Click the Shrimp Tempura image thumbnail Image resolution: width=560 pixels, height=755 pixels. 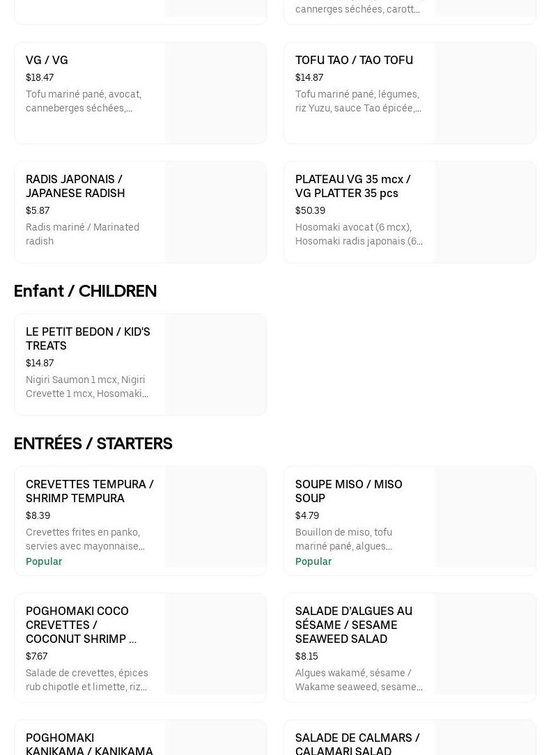click(x=215, y=517)
